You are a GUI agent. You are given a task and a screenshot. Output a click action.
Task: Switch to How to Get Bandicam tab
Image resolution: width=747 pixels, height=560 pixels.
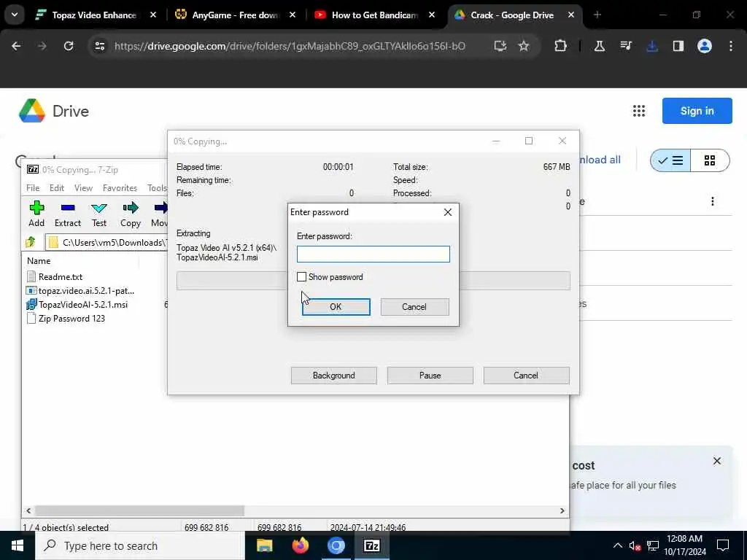(375, 15)
